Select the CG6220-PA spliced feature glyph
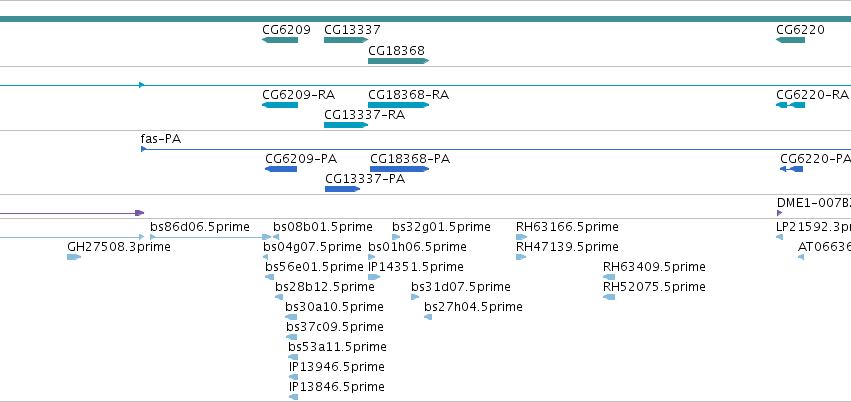The width and height of the screenshot is (851, 402). (791, 169)
